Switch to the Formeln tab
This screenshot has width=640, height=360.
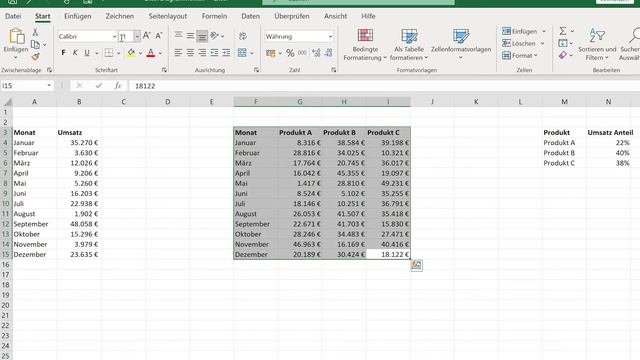coord(214,16)
